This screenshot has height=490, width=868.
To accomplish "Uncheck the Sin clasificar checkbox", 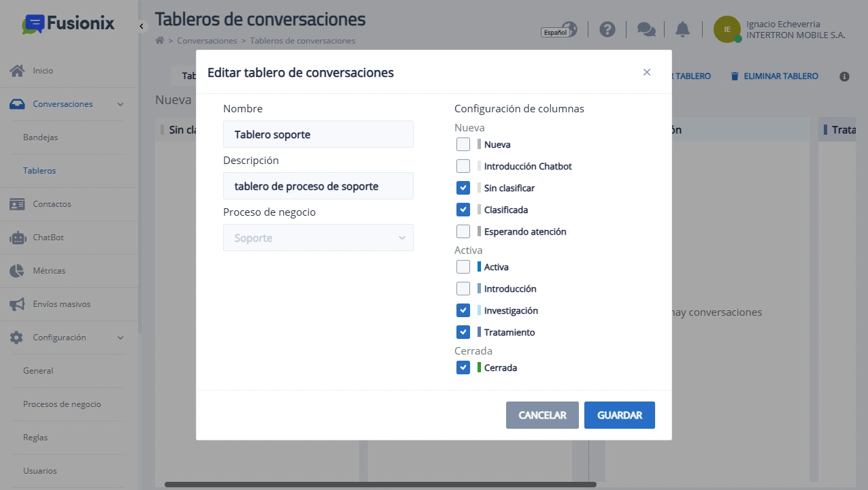I will point(463,188).
